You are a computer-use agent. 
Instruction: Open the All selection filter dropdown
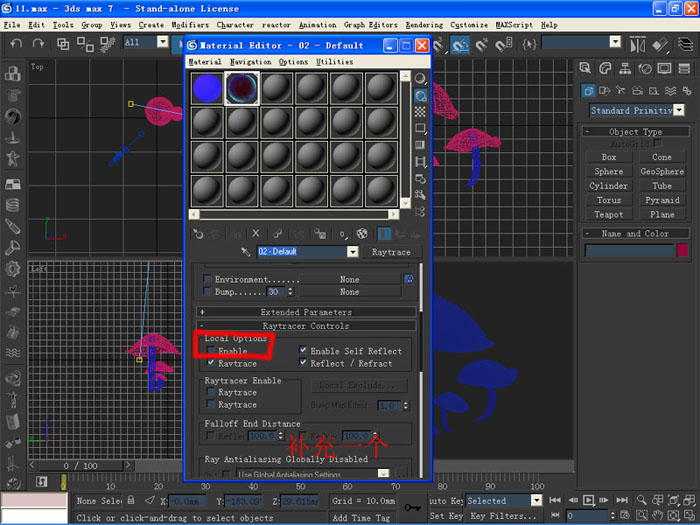click(163, 42)
